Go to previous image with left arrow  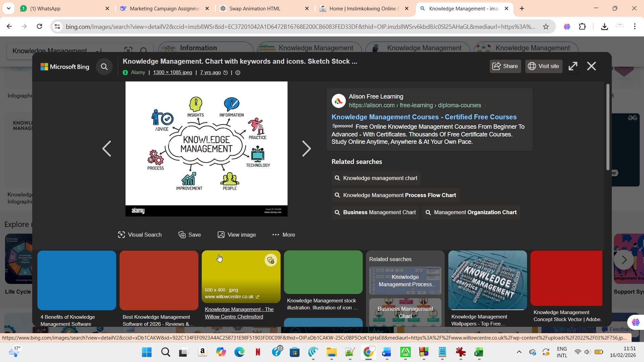click(107, 148)
